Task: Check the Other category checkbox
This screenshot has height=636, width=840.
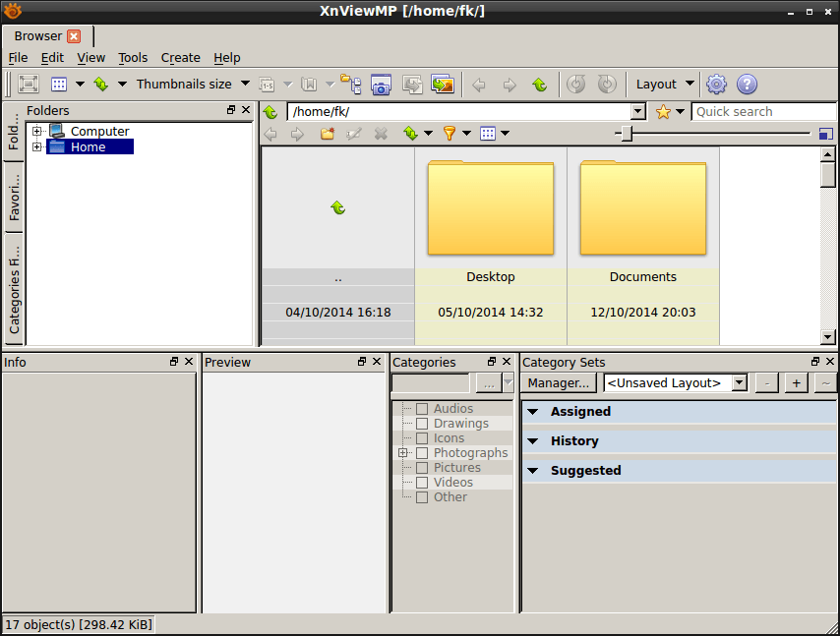Action: (x=422, y=497)
